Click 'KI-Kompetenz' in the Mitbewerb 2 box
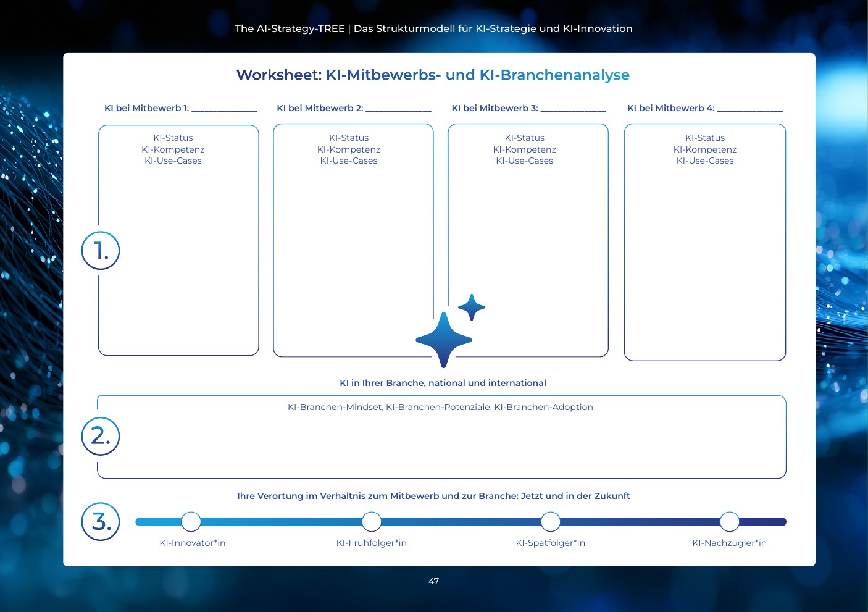Screen dimensions: 868x612 349,149
